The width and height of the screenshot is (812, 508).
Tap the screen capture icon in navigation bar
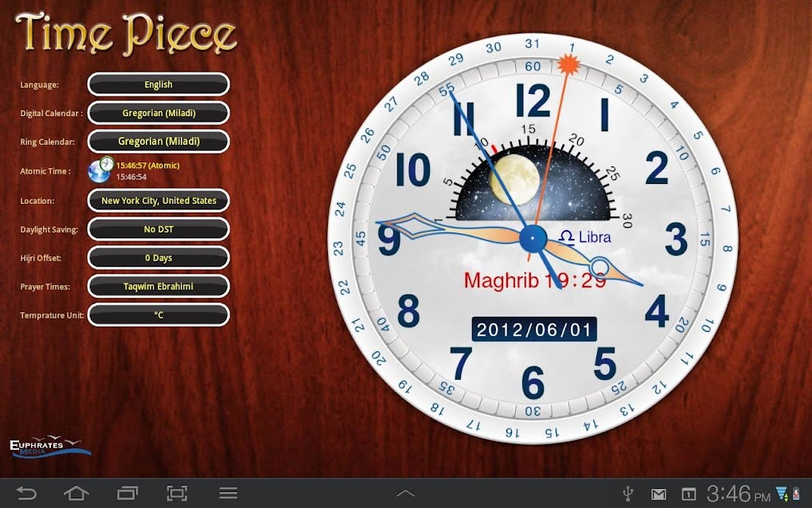pos(177,493)
